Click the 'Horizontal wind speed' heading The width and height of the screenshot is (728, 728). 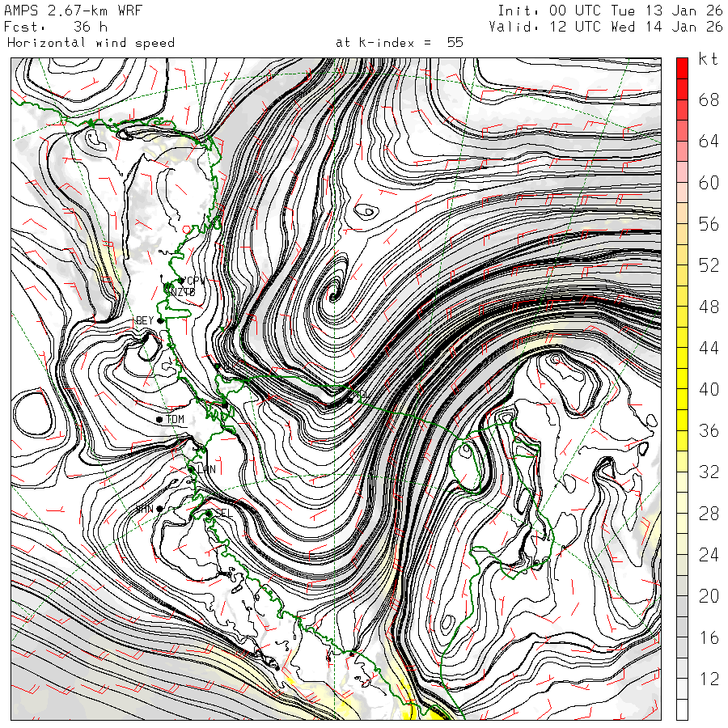tap(91, 42)
